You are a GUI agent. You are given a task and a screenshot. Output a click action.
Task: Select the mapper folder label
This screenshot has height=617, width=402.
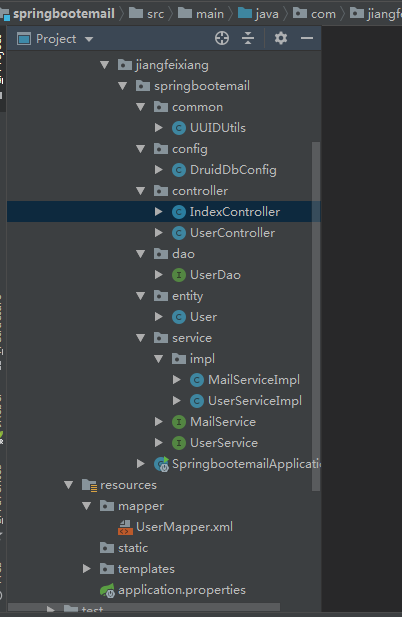click(140, 506)
